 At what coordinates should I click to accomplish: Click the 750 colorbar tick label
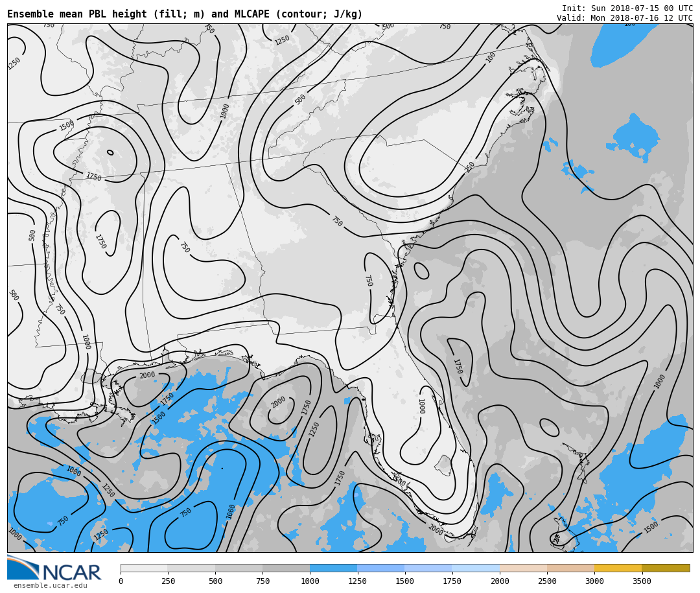point(262,581)
